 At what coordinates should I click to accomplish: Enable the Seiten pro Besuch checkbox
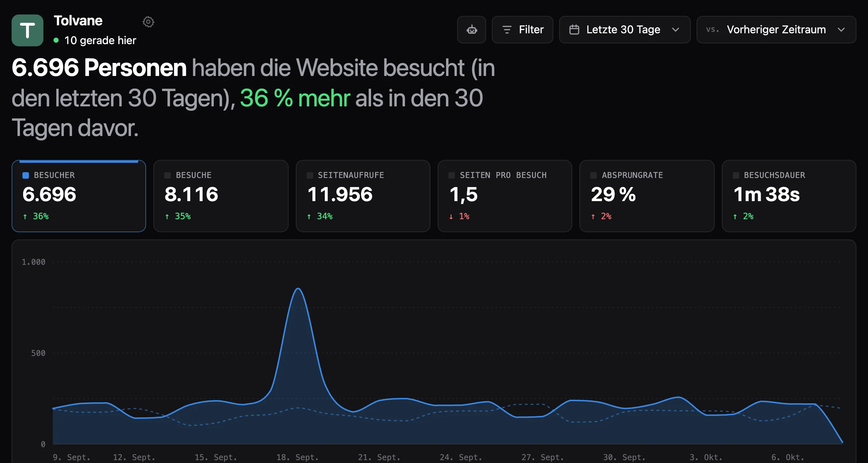click(452, 175)
